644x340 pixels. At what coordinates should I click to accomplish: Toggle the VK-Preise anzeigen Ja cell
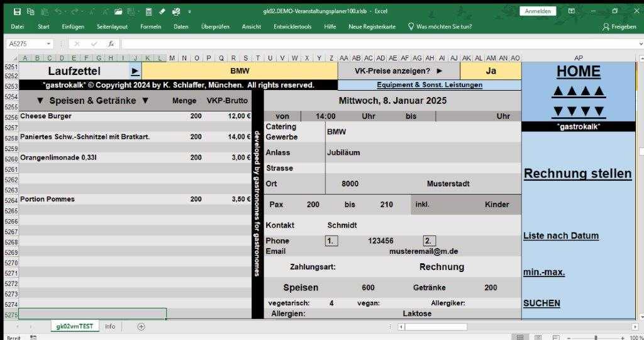point(491,71)
